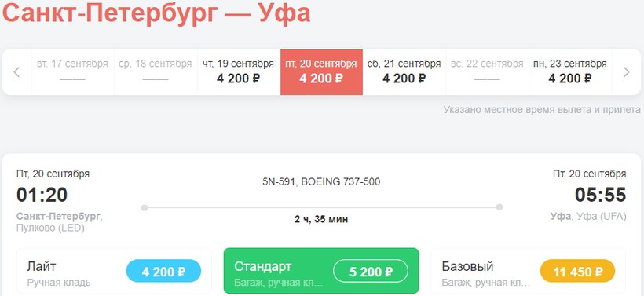Select Friday 20 September highlighted date
This screenshot has height=296, width=644.
pos(321,72)
